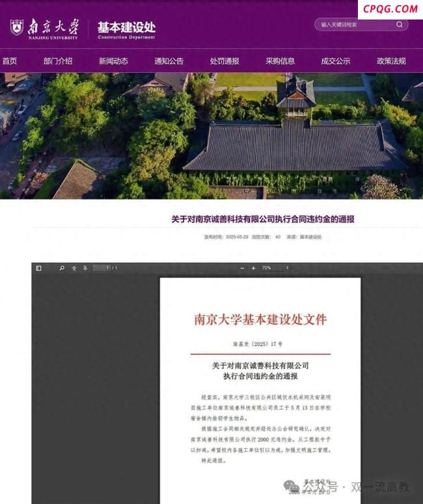Open the 采购信息 menu item

[280, 60]
